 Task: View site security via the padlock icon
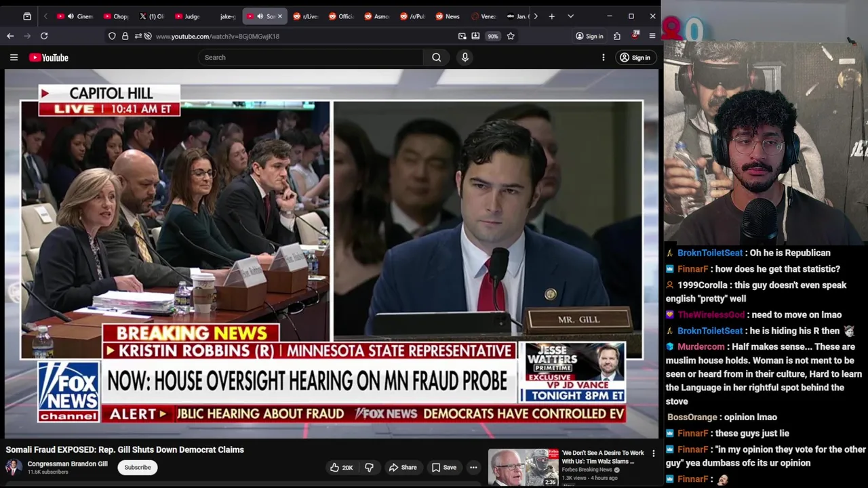click(x=125, y=36)
